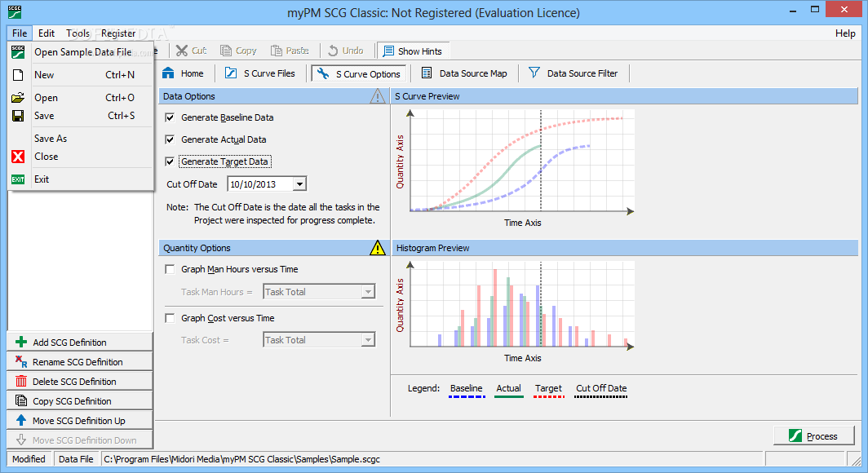Enable Graph Cost versus Time
868x473 pixels.
pos(170,318)
